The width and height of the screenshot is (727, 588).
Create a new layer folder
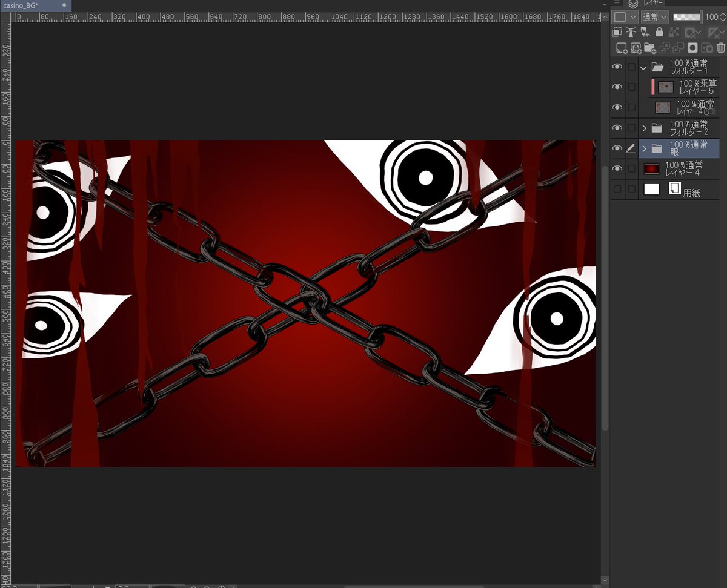coord(650,48)
